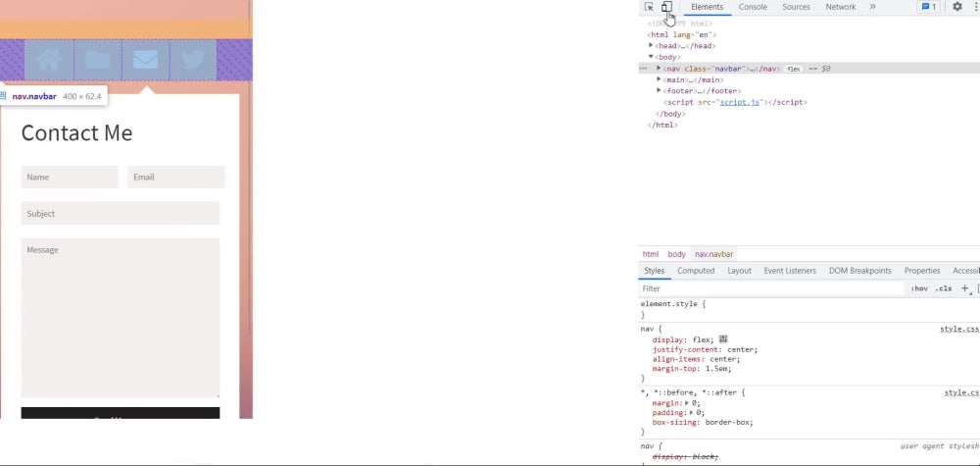The image size is (980, 466).
Task: Click the Subject field on the contact form
Action: 120,213
